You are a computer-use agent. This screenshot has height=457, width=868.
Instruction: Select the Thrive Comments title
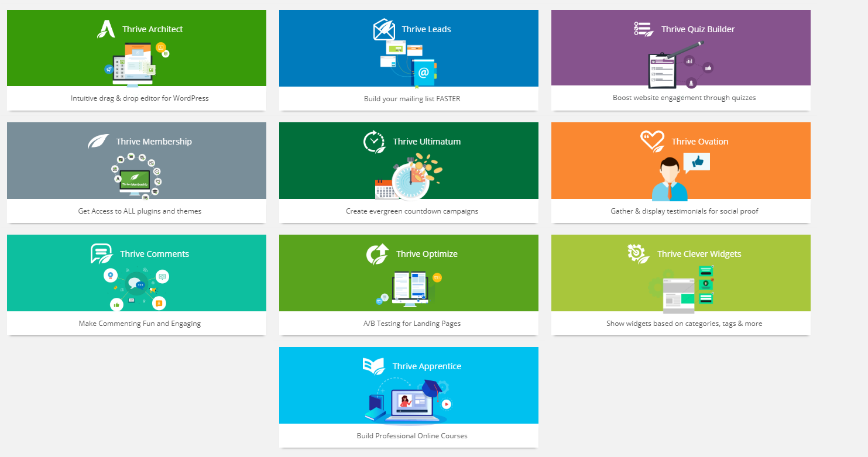tap(155, 254)
